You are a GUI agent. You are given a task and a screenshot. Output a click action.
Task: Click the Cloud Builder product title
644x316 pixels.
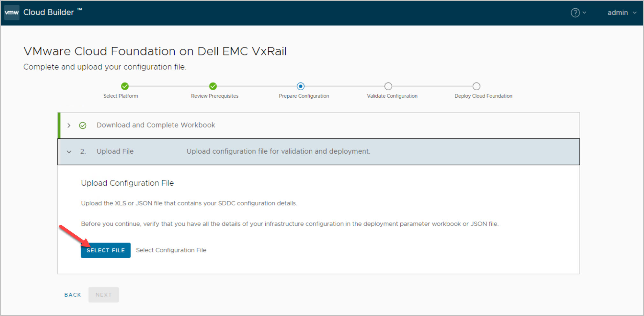point(49,12)
